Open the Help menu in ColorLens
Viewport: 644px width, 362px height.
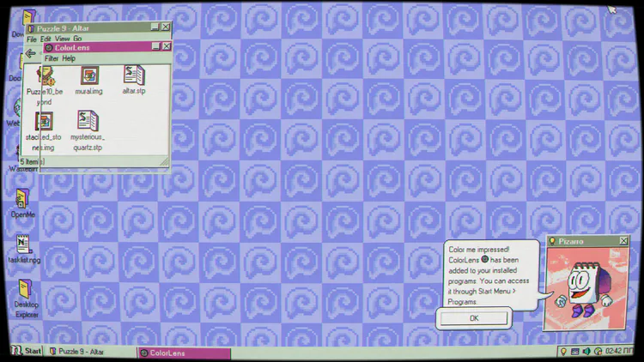point(69,58)
